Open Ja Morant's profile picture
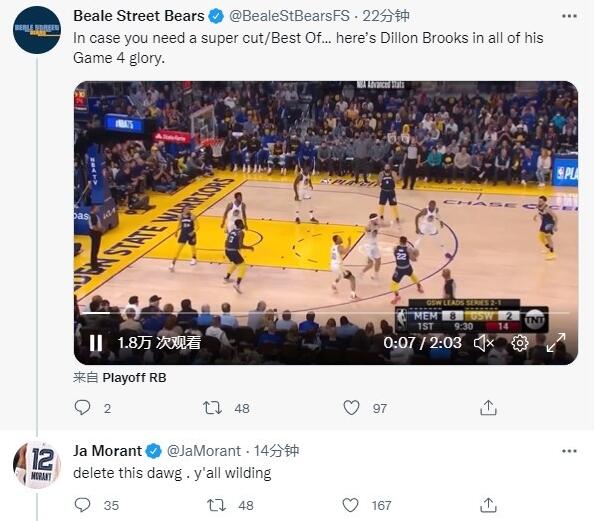Screen dimensions: 594x521 37,465
